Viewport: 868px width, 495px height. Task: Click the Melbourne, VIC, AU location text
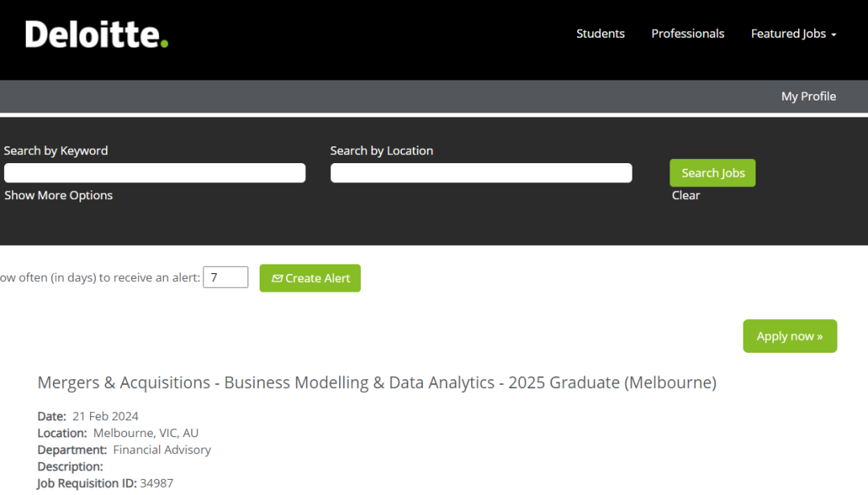tap(145, 433)
